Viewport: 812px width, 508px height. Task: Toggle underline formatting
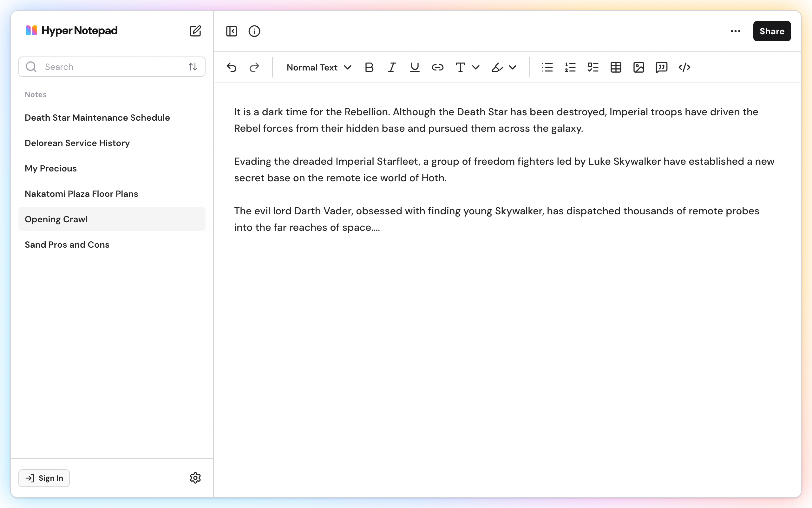click(x=415, y=67)
